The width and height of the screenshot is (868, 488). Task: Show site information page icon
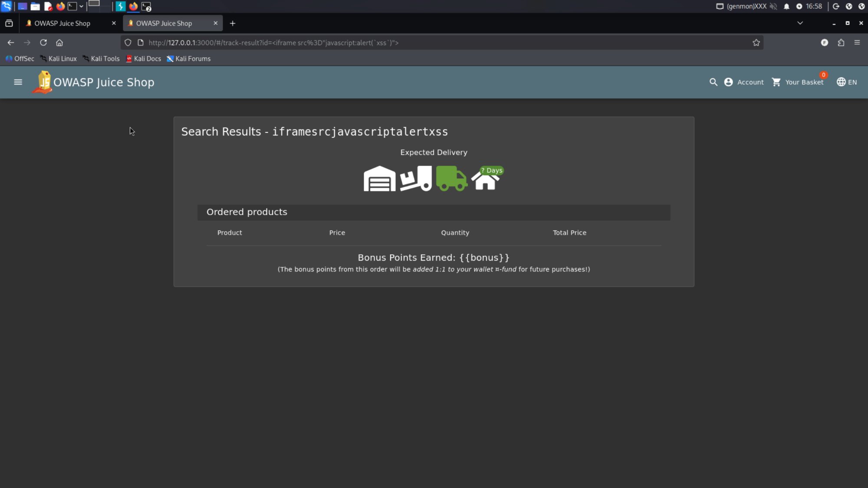140,43
